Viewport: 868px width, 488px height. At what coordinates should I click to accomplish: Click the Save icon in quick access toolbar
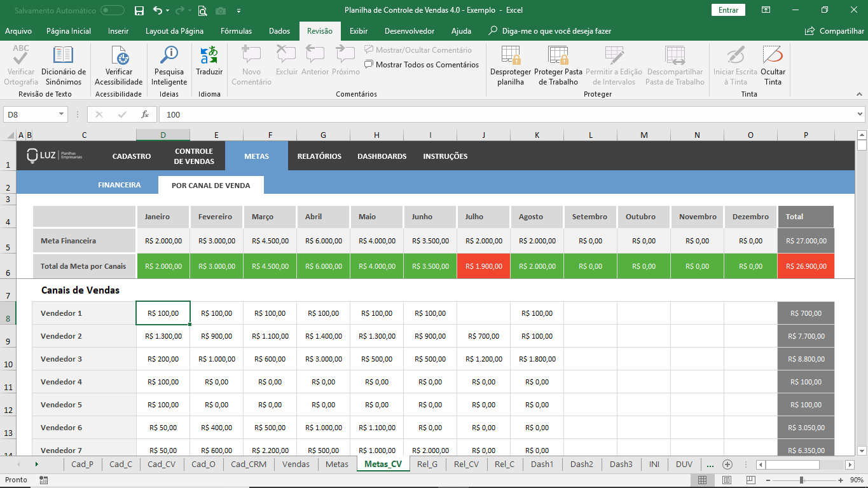(139, 10)
